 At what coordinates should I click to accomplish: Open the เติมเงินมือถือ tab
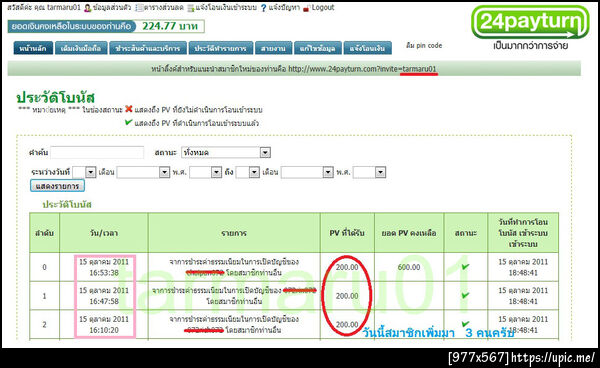coord(81,48)
